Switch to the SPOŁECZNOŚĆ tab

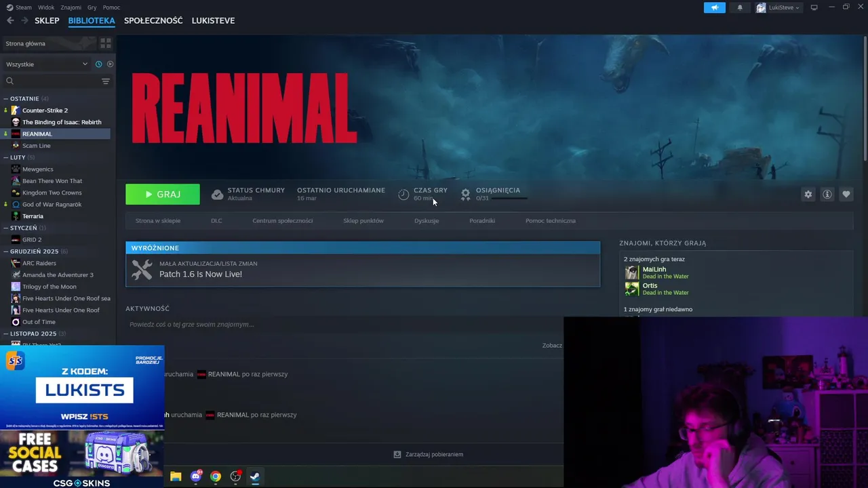click(x=153, y=20)
